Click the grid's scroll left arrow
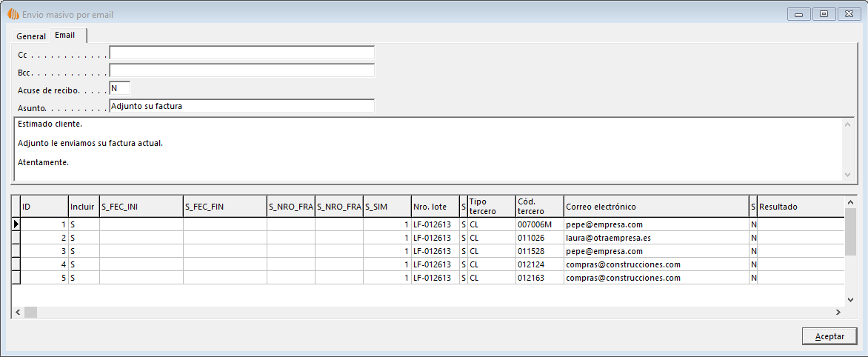 tap(18, 313)
